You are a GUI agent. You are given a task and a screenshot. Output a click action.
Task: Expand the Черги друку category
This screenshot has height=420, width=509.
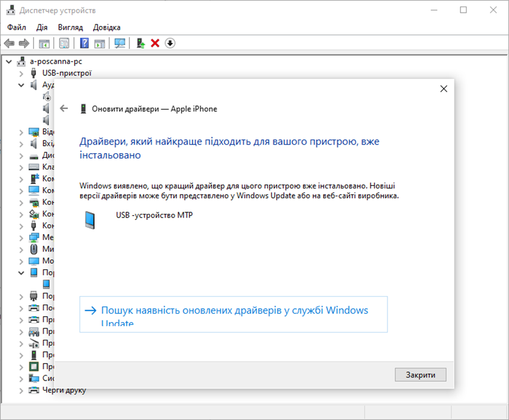[x=21, y=390]
